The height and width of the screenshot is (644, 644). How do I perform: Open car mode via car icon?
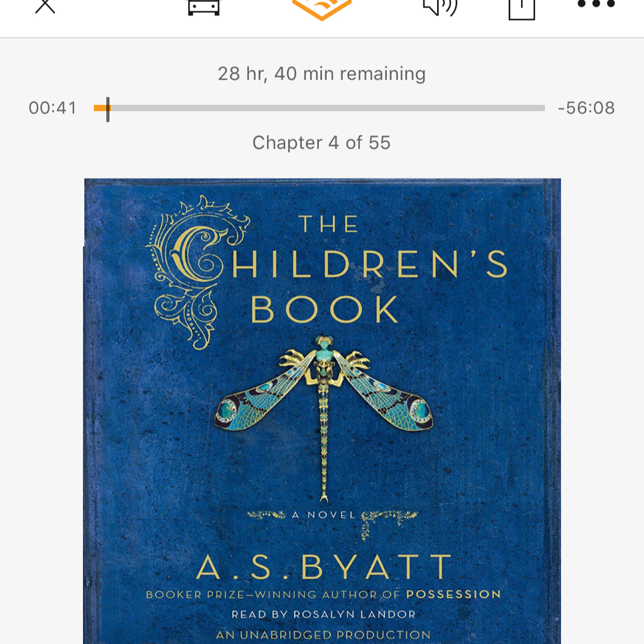(x=204, y=7)
